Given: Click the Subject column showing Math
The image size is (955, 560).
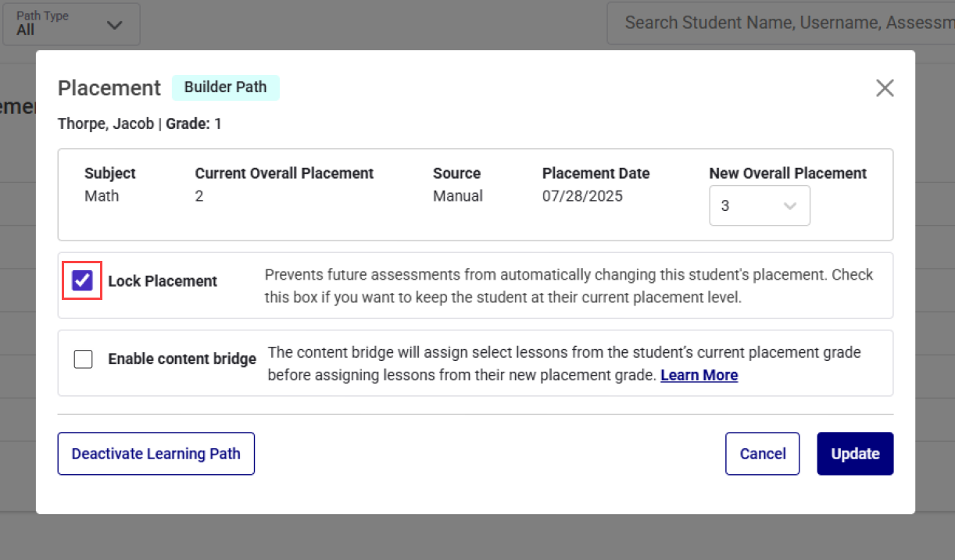Looking at the screenshot, I should click(102, 196).
